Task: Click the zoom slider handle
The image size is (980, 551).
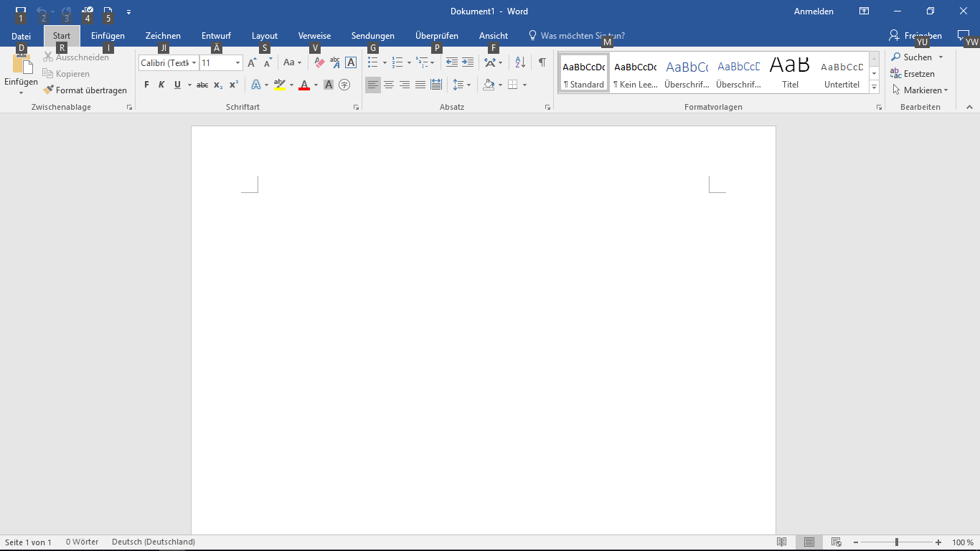Action: click(x=896, y=542)
